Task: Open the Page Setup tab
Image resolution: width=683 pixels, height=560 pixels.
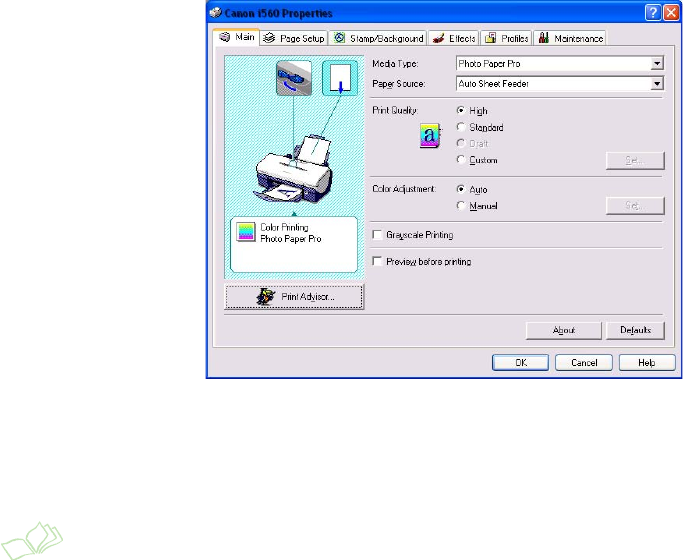Action: (294, 38)
